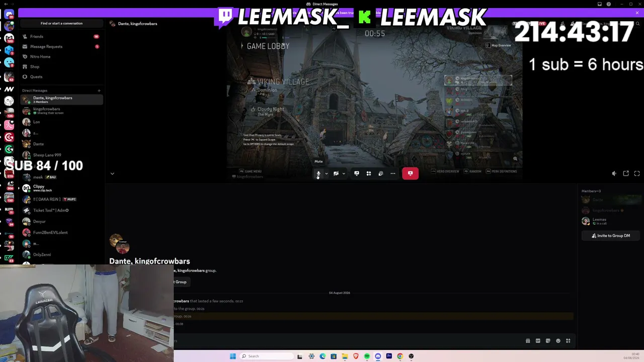Open light blue smiley face server
This screenshot has width=644, height=362.
pos(9,62)
